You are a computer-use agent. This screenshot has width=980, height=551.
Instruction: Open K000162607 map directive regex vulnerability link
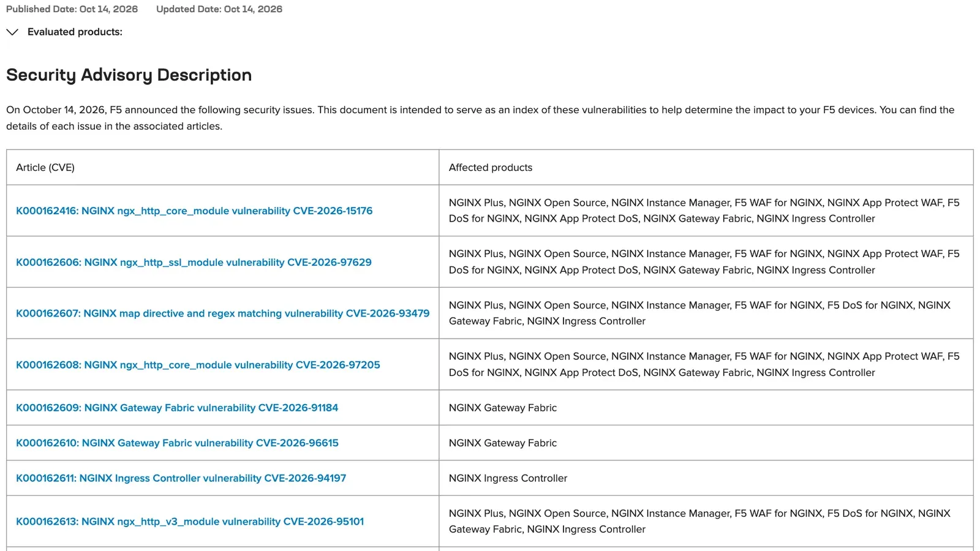223,313
